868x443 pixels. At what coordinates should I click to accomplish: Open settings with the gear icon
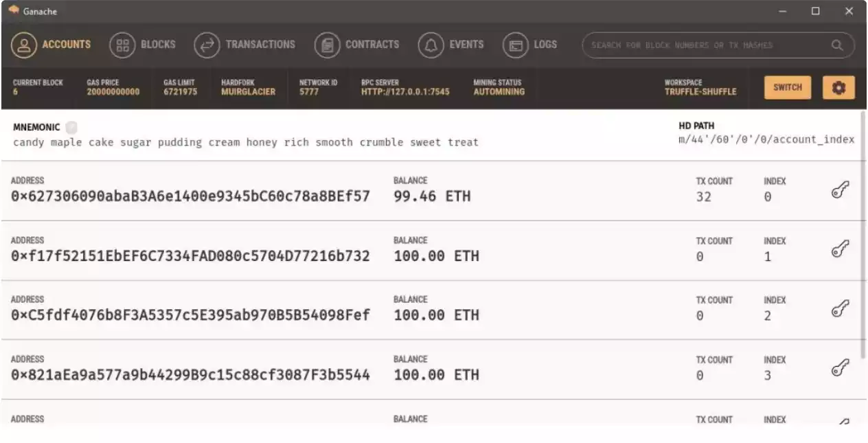(x=838, y=88)
